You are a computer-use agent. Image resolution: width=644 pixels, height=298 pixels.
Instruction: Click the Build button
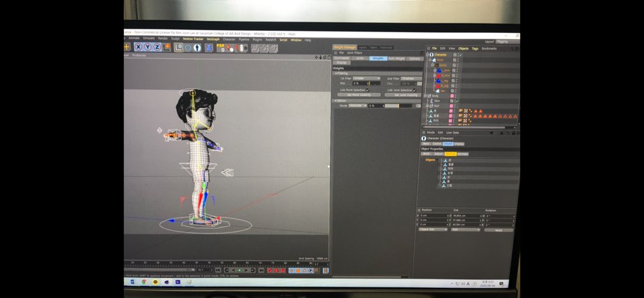tap(427, 154)
